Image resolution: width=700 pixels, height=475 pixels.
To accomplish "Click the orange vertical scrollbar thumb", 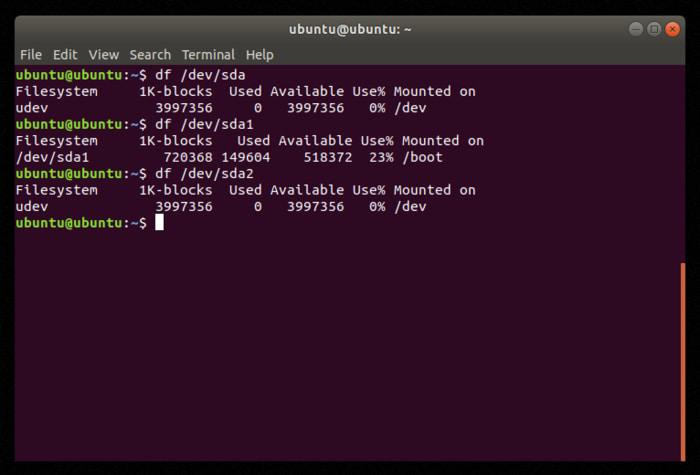I will [x=683, y=362].
